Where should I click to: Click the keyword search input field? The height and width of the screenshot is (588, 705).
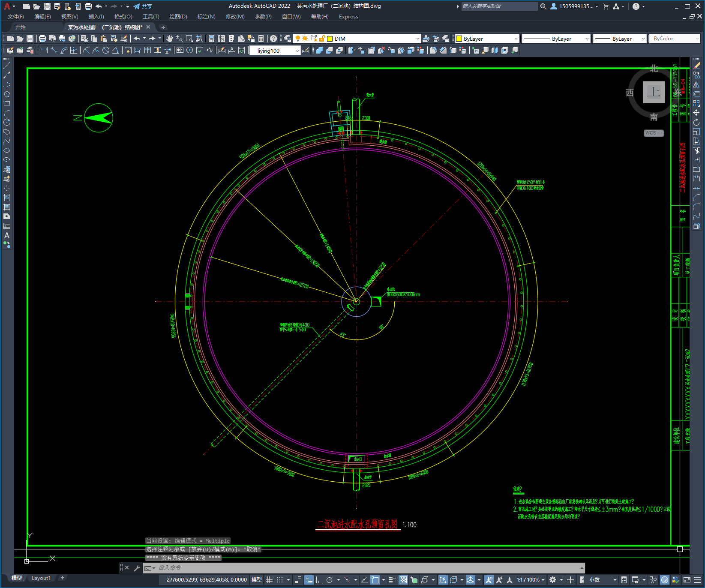click(x=499, y=6)
